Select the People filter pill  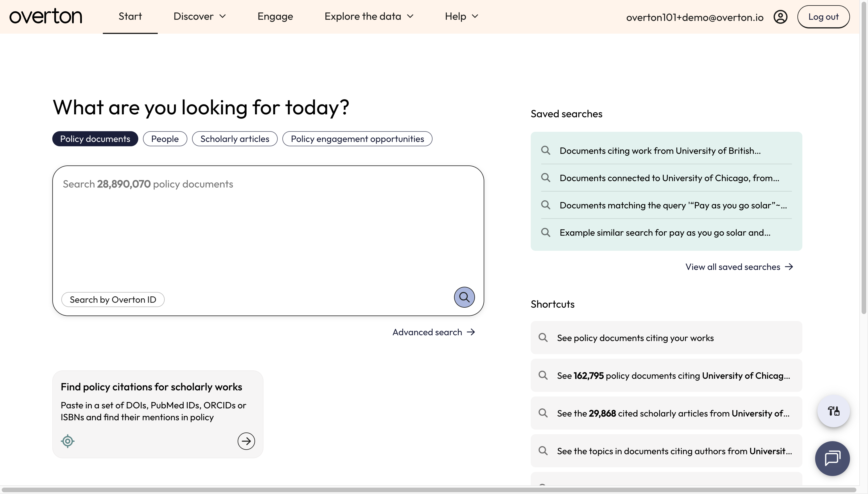(165, 139)
